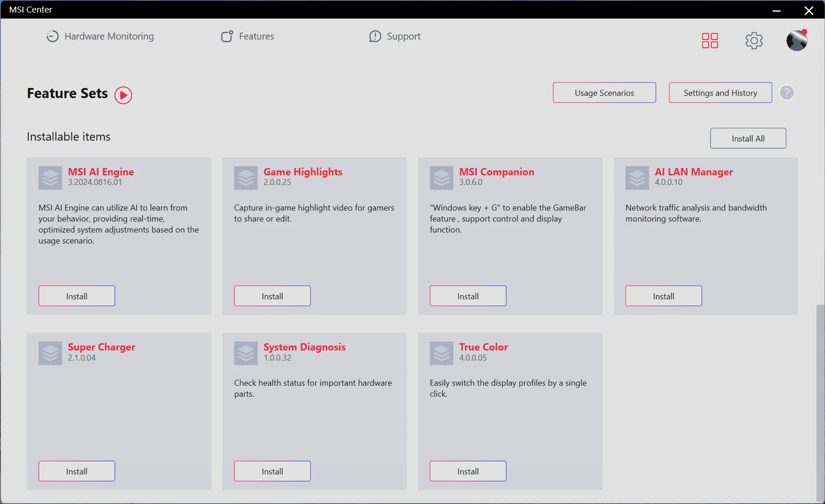Click the Install All button

coord(748,138)
